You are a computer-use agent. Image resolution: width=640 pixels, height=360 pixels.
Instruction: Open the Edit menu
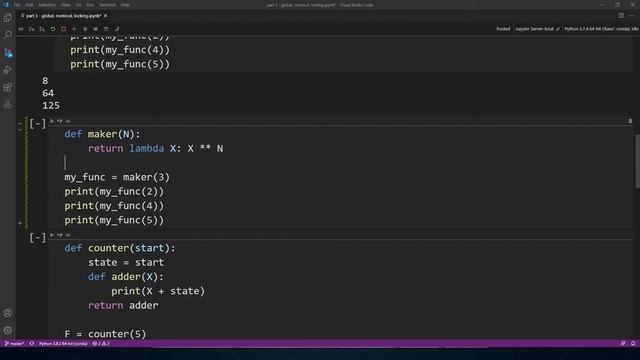29,5
